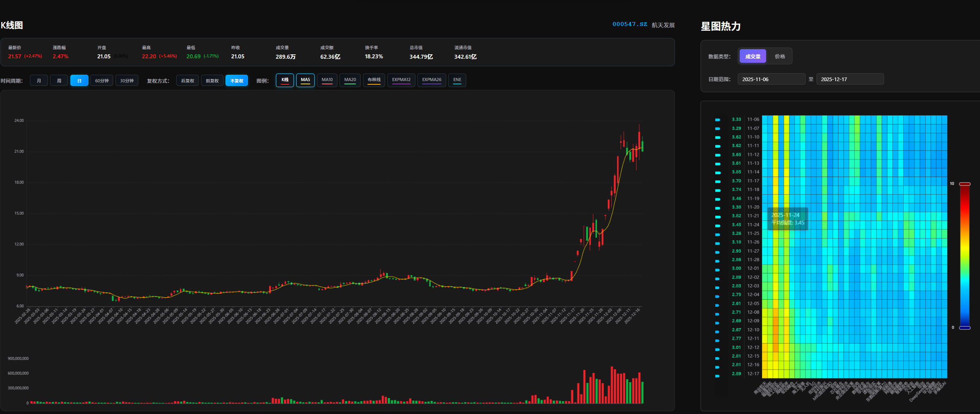Switch time period to 周 (weekly)
Screen dimensions: 980x414
click(59, 81)
